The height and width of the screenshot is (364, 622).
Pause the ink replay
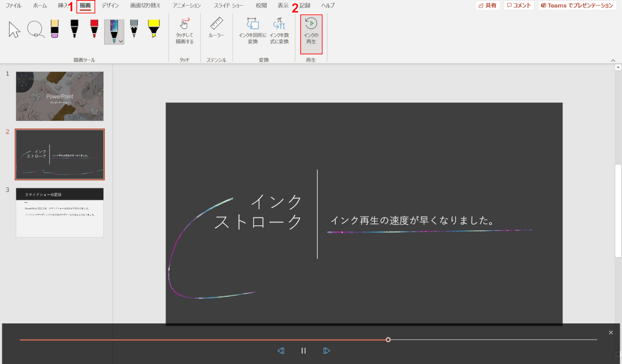[x=303, y=351]
